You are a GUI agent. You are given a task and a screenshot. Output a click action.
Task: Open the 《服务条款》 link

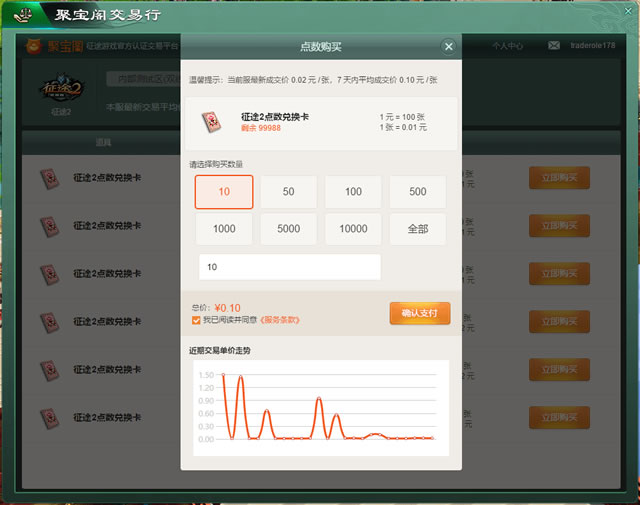click(280, 320)
